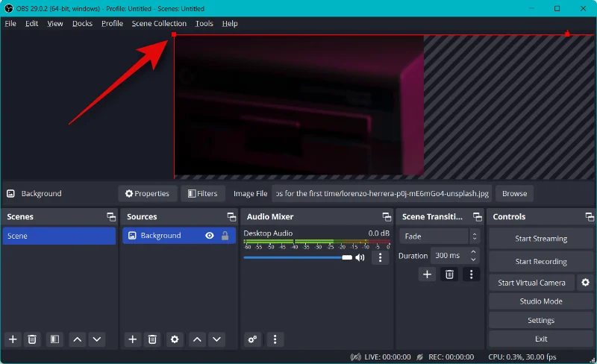Open the Scene Collection menu
This screenshot has height=364, width=597.
tap(159, 24)
